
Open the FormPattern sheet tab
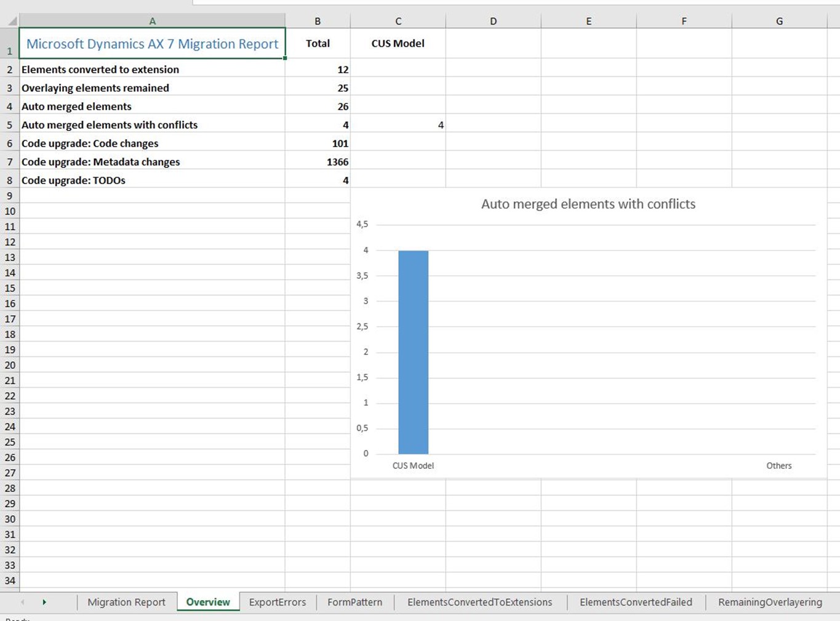(x=354, y=602)
